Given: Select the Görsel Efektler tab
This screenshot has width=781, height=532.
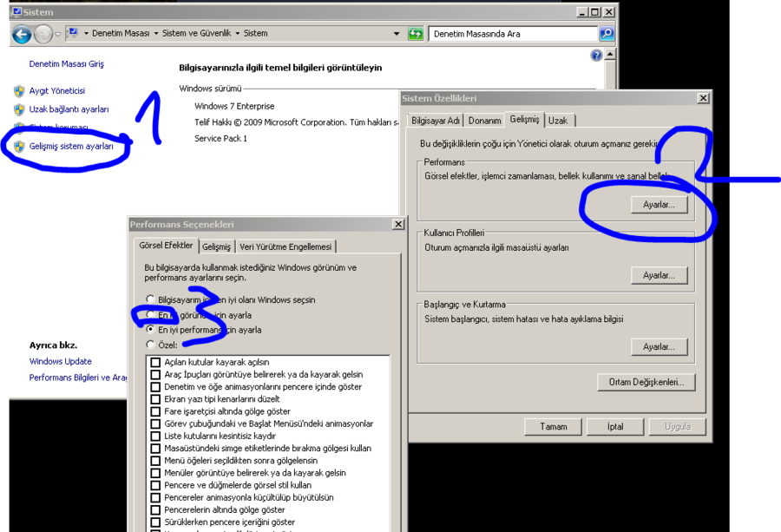Looking at the screenshot, I should point(166,246).
